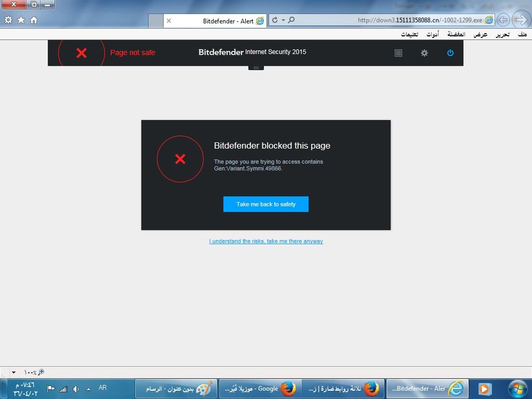The height and width of the screenshot is (399, 532).
Task: Switch to the ثلاثة روابط ضارة Firefox window
Action: coord(343,389)
